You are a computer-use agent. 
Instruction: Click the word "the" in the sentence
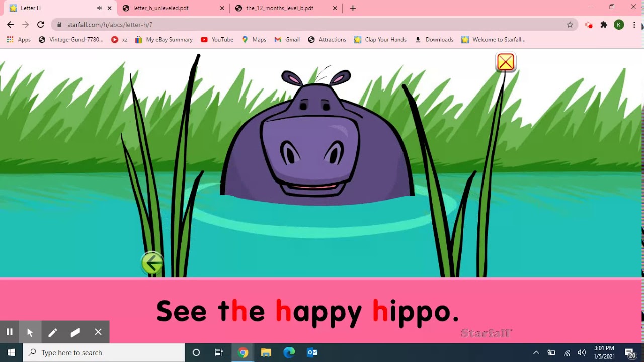tap(242, 312)
